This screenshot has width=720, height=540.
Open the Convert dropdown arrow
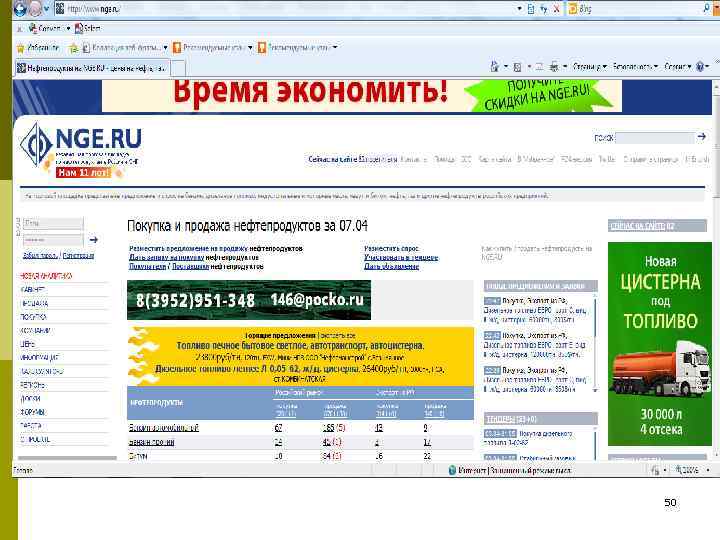68,28
